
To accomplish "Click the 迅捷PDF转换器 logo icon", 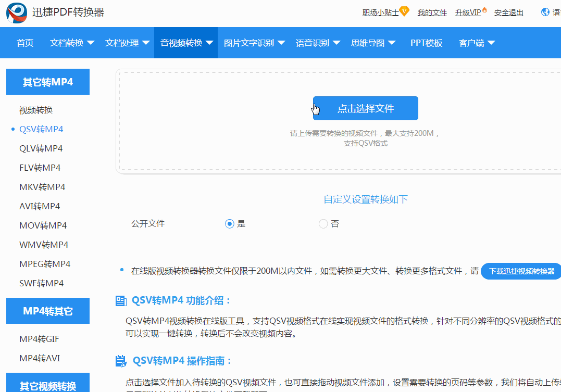I will pyautogui.click(x=17, y=13).
